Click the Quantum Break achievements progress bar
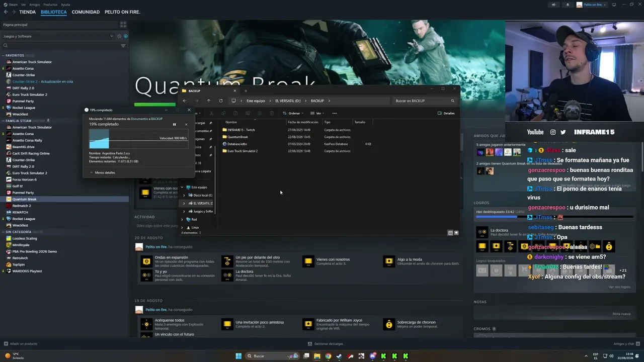 [x=554, y=217]
